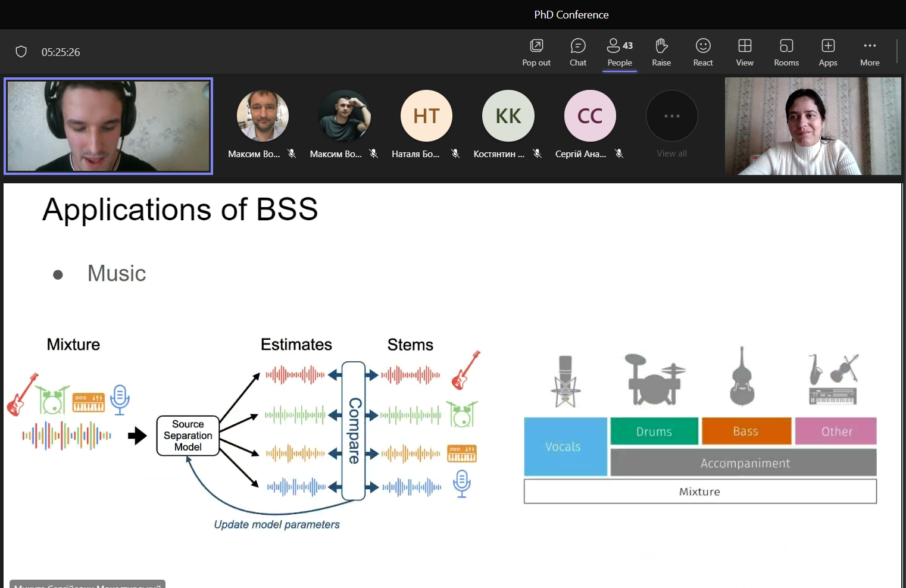Select the presenter video with headphones
Viewport: 906px width, 588px height.
pyautogui.click(x=108, y=126)
